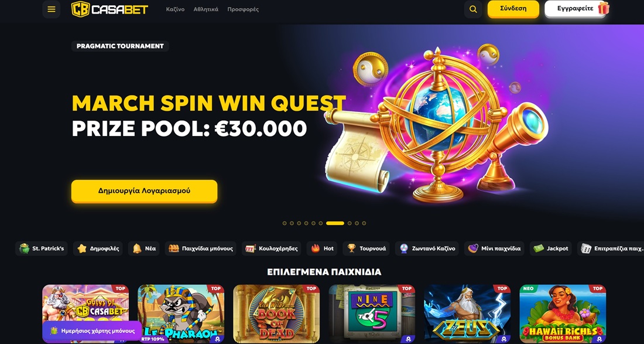
Task: Go to the first carousel slide dot
Action: 285,223
